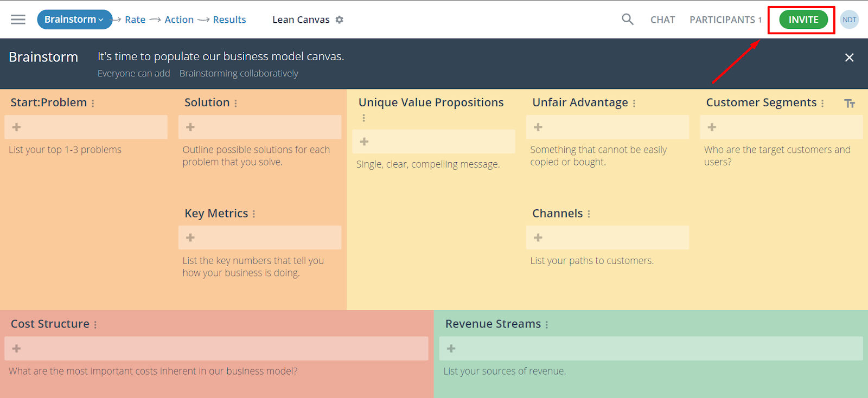Add a card under Start:Problem

click(17, 127)
